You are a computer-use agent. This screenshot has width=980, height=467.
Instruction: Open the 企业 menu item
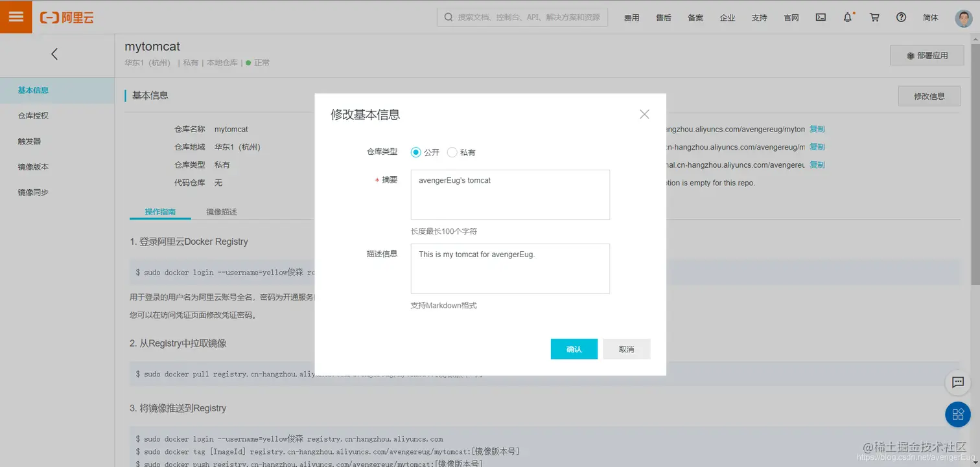click(727, 17)
